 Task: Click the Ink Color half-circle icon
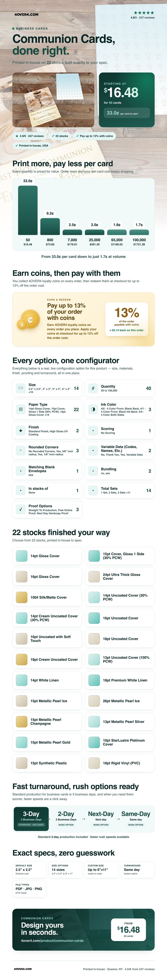pyautogui.click(x=93, y=409)
